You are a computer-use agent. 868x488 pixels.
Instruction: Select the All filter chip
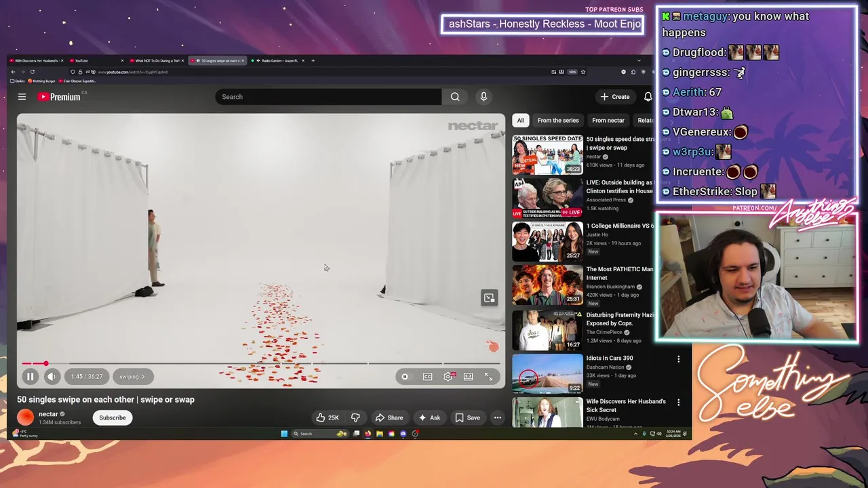point(520,121)
